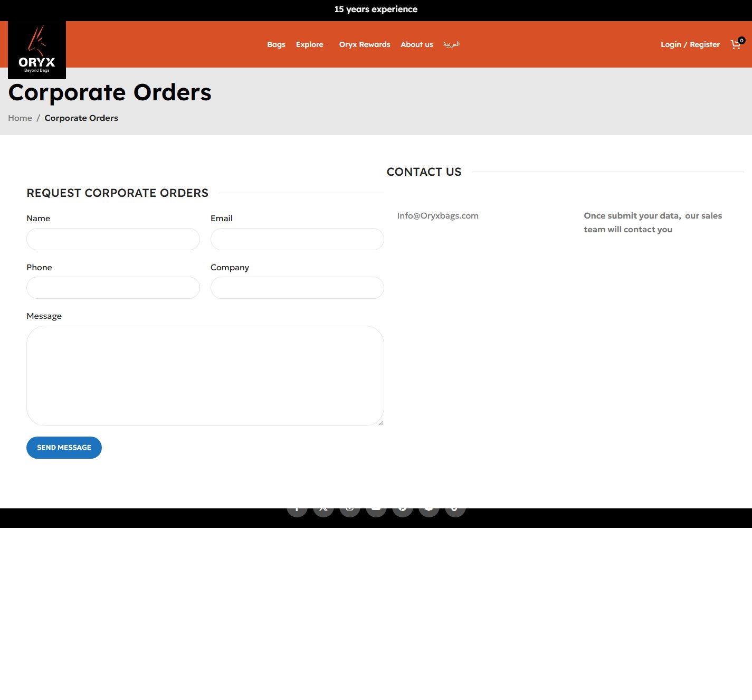The height and width of the screenshot is (700, 752).
Task: Focus the Email input field
Action: [297, 239]
